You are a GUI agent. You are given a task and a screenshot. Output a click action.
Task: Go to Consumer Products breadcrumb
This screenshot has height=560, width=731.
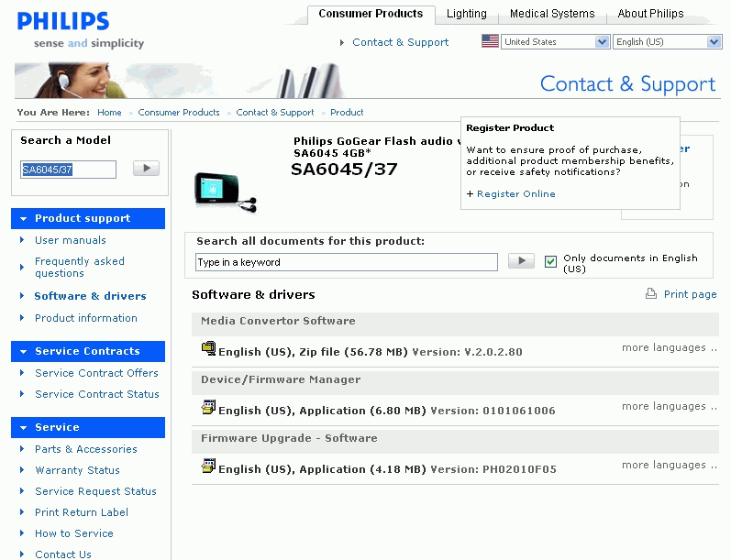179,113
